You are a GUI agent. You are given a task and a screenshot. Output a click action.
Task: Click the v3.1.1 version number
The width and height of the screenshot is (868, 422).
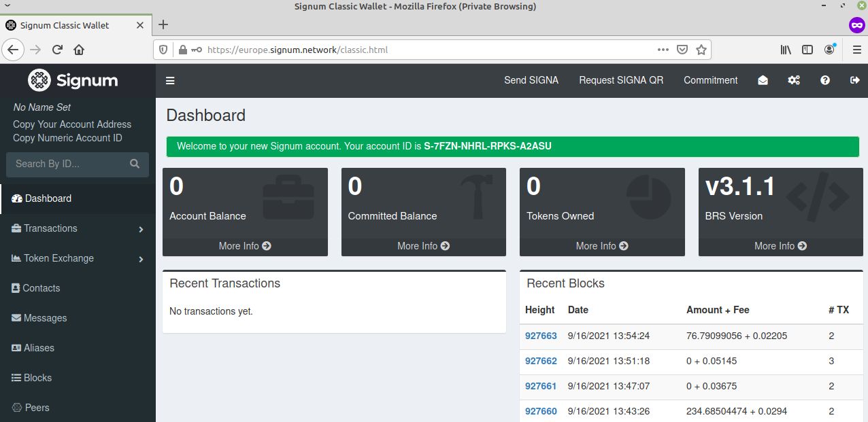point(740,186)
